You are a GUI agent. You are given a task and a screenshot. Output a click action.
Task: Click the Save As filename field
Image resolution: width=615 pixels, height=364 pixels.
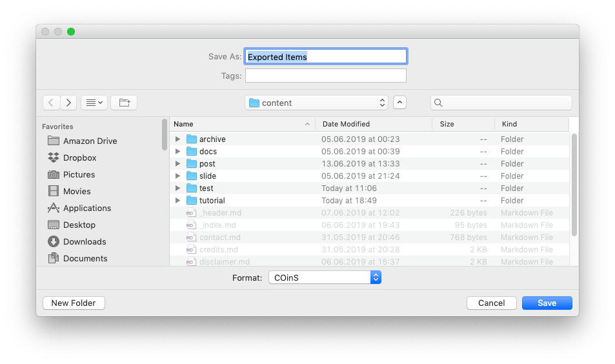pos(326,57)
